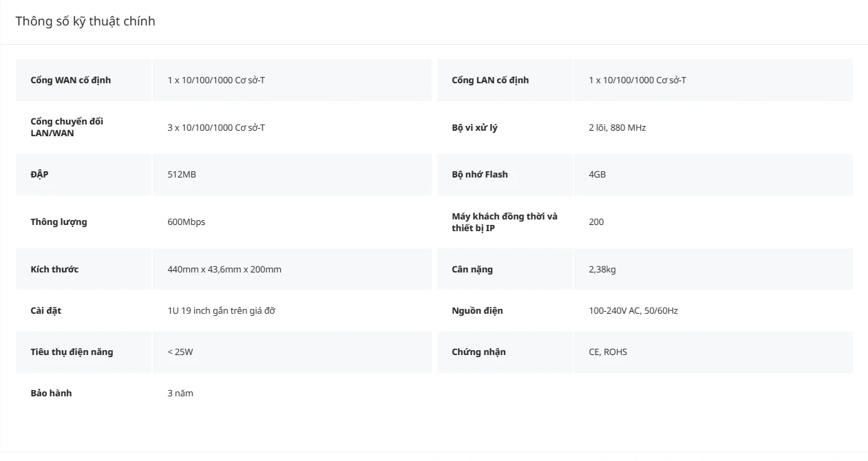Select the value "1U 19 inch gắn trên giá đỡ"
This screenshot has width=868, height=461.
coord(221,310)
